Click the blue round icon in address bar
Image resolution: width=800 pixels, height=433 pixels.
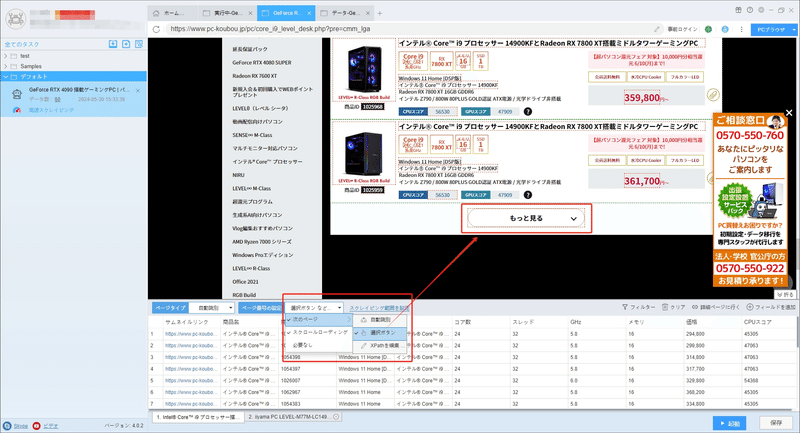pos(725,29)
